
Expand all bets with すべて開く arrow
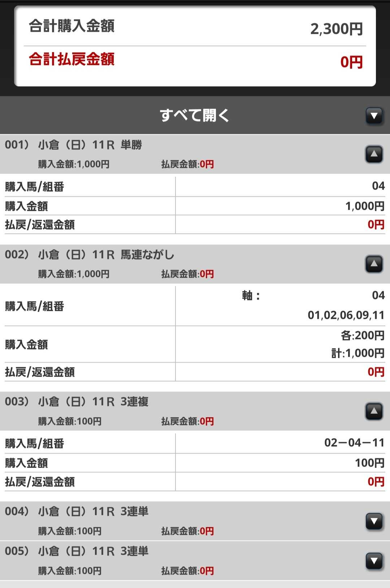pyautogui.click(x=374, y=116)
